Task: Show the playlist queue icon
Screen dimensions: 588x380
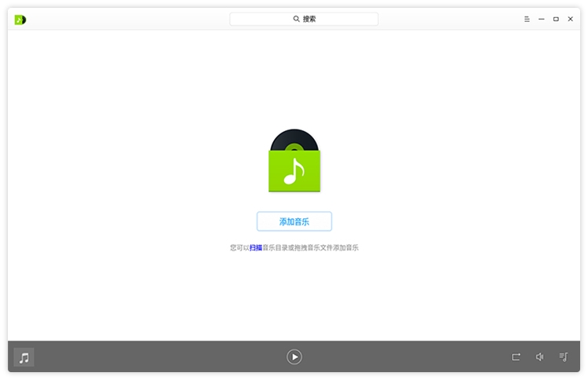Action: pos(564,356)
